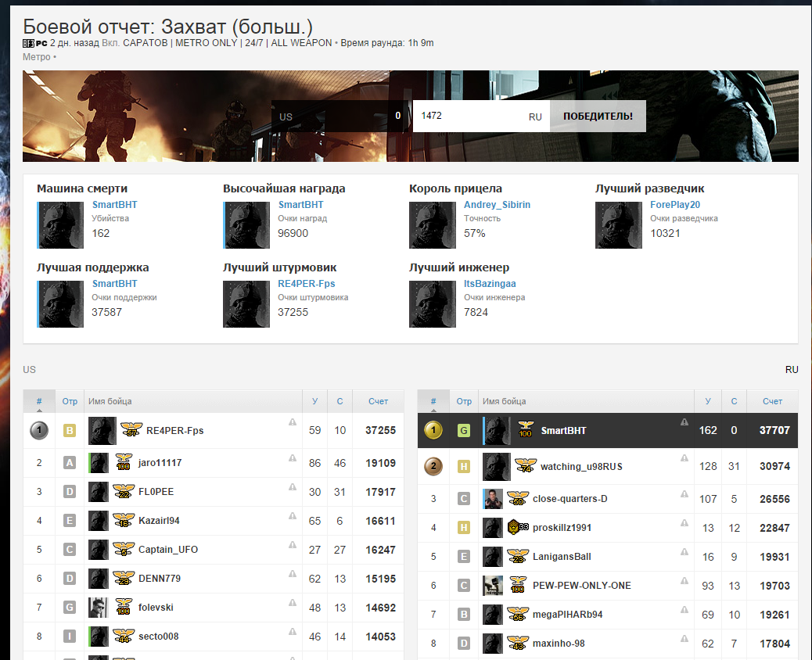Sort RU table by Счет column
The width and height of the screenshot is (812, 660).
tap(772, 401)
